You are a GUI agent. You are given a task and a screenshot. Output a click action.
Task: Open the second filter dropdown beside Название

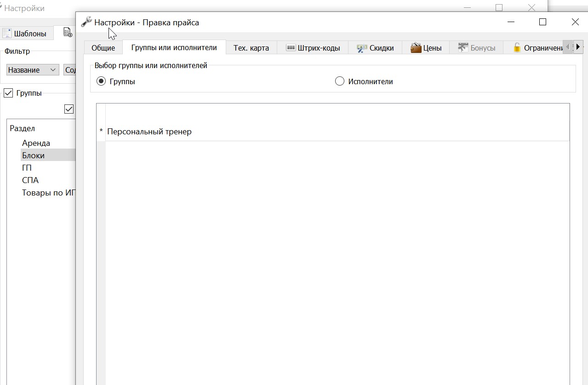[x=69, y=70]
